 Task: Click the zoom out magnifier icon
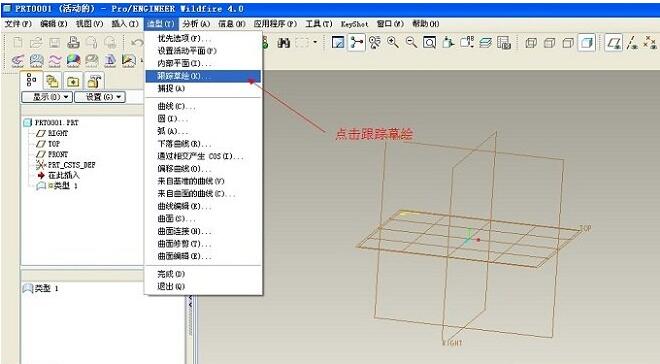411,43
